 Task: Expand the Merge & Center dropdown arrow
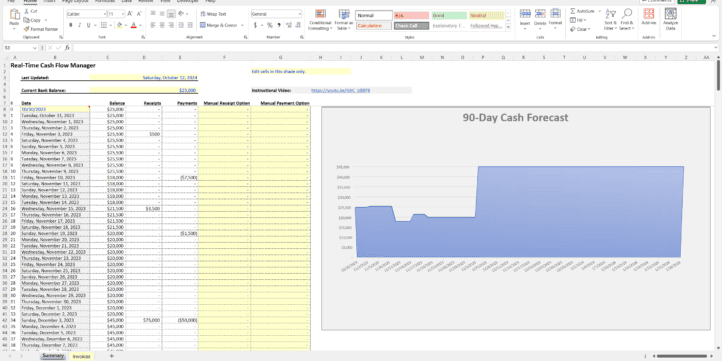243,25
